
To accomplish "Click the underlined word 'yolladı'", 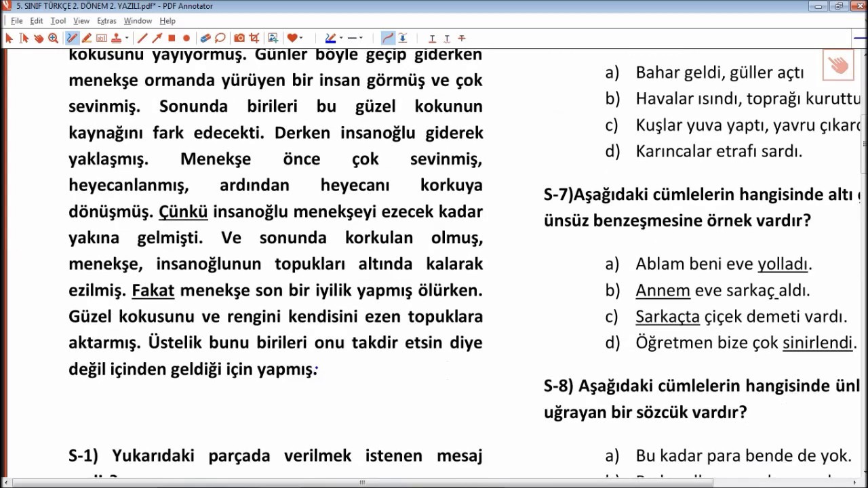I will pos(783,264).
